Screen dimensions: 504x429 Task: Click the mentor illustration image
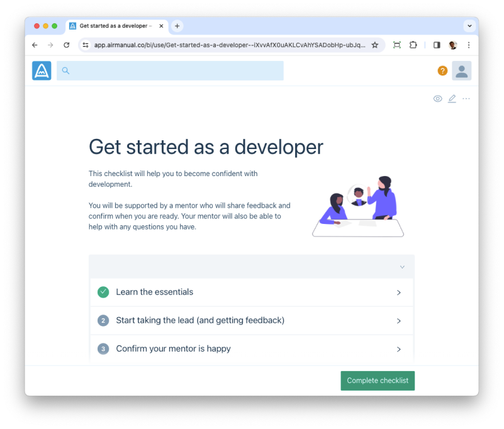358,206
